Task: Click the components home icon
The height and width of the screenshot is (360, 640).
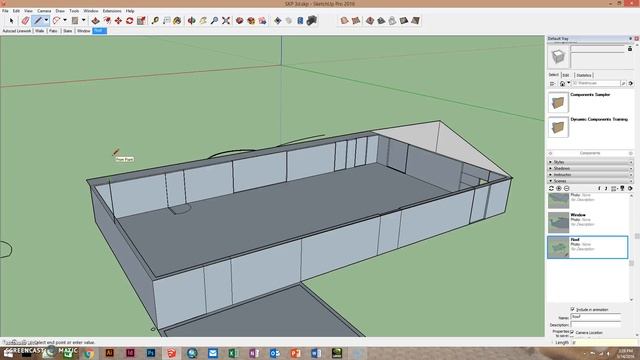Action: pos(562,83)
